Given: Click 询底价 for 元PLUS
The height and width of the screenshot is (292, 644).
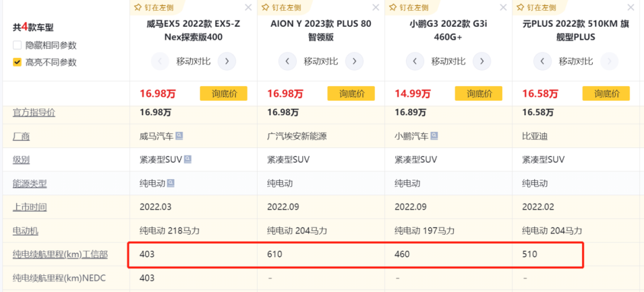Looking at the screenshot, I should (606, 94).
